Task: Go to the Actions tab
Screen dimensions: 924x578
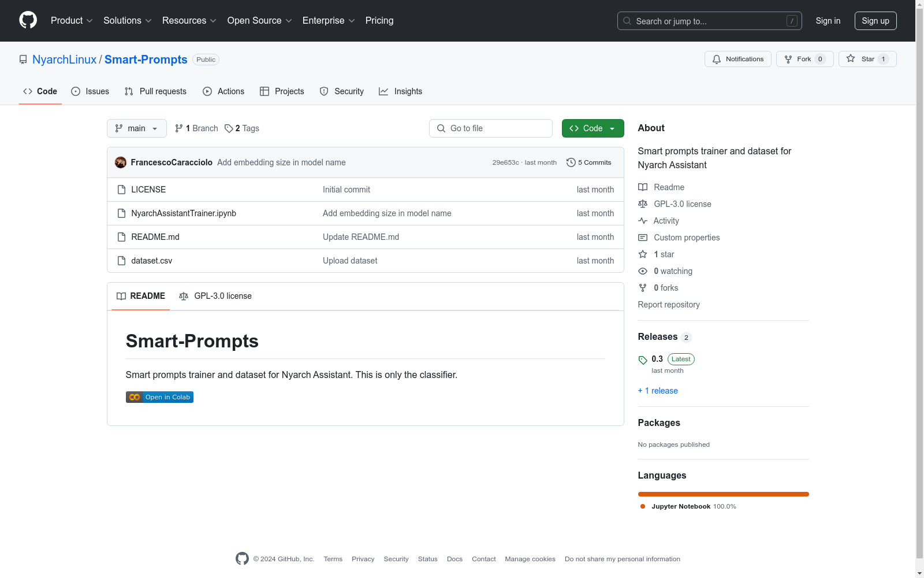Action: tap(223, 91)
